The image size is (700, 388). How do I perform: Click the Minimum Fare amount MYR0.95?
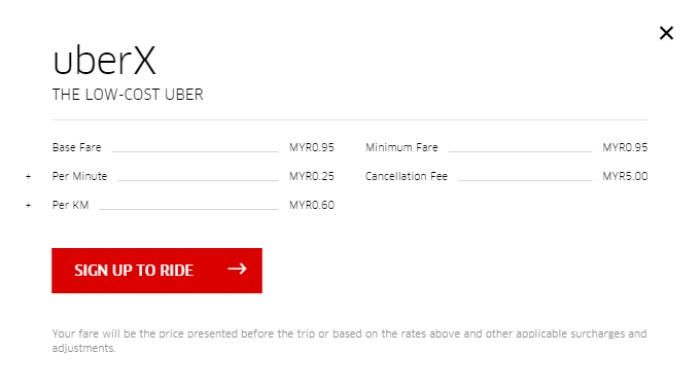625,147
